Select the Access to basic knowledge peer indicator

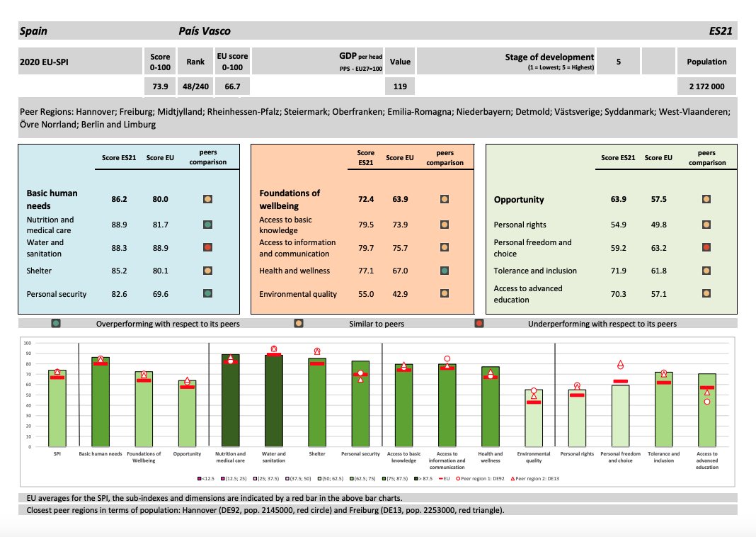pyautogui.click(x=445, y=225)
